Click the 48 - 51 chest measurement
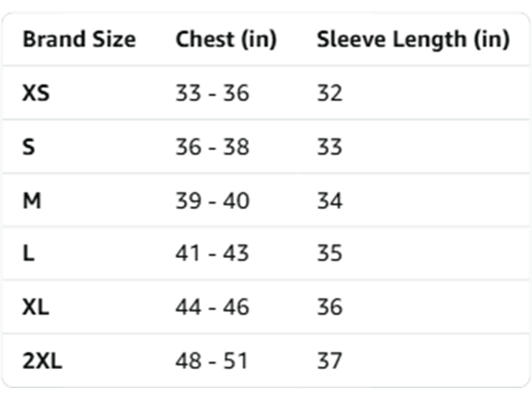 [211, 360]
